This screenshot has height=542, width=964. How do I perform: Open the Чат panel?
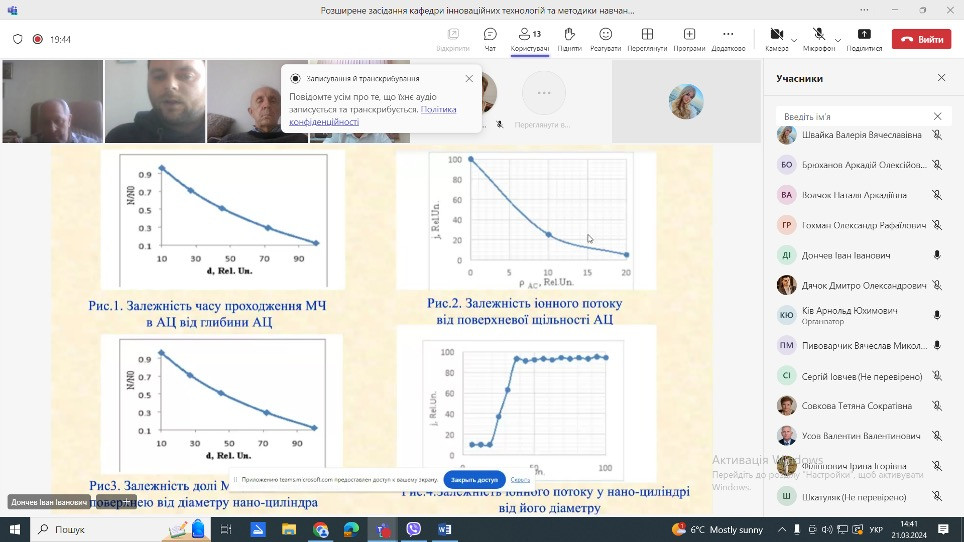(x=490, y=39)
